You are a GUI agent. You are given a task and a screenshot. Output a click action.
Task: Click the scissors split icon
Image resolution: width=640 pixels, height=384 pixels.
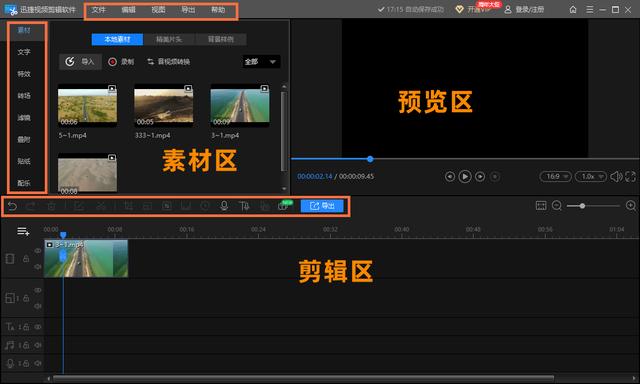[x=101, y=206]
